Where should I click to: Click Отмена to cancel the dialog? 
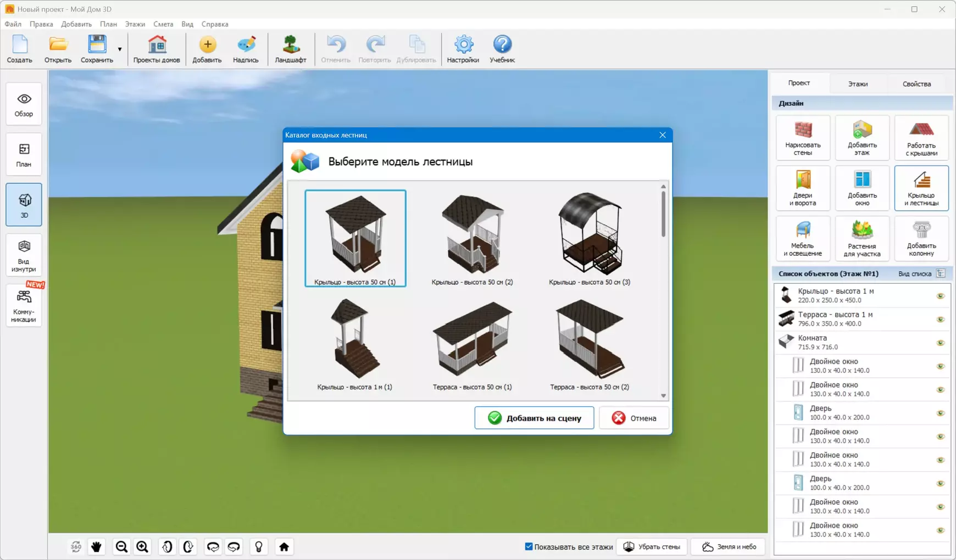(634, 418)
